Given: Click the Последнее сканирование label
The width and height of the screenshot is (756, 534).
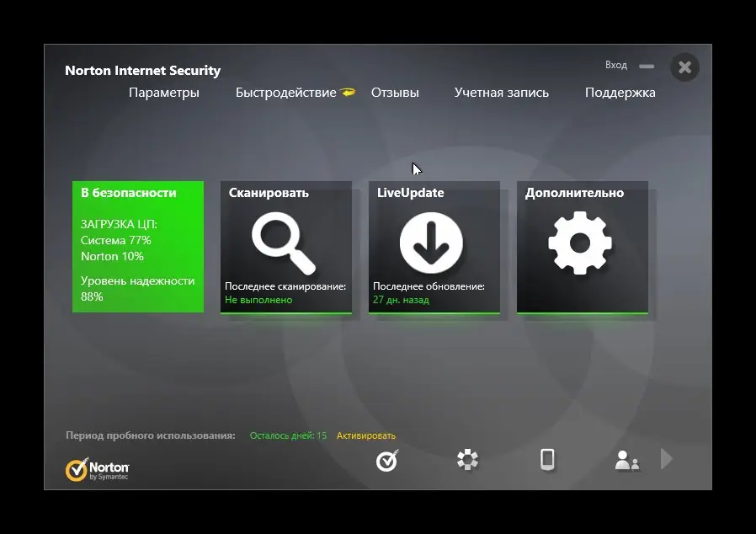Looking at the screenshot, I should (285, 286).
